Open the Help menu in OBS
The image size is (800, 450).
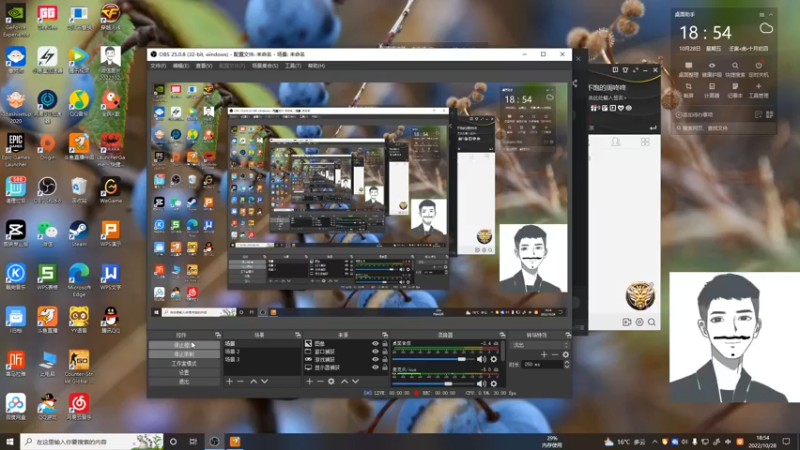316,66
